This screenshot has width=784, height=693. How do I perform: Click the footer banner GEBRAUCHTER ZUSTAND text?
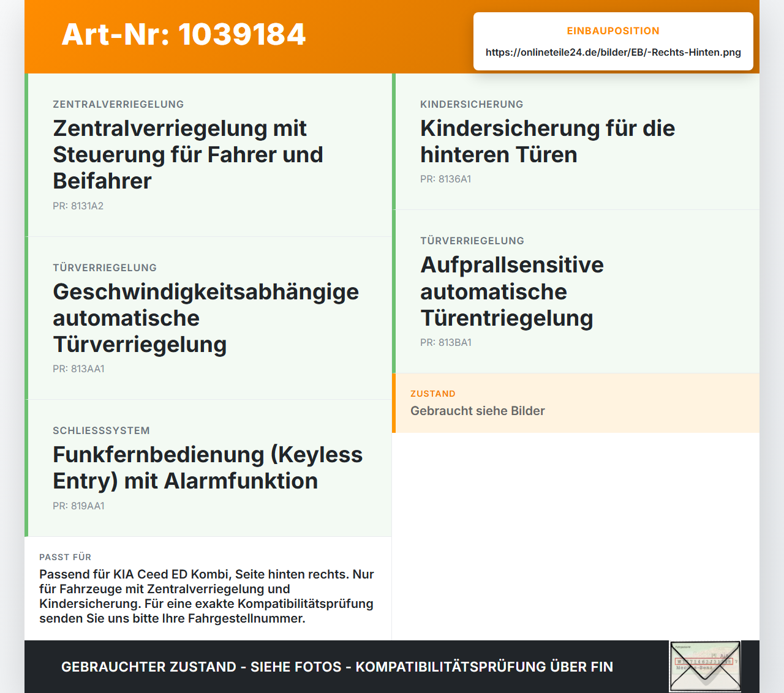point(337,667)
